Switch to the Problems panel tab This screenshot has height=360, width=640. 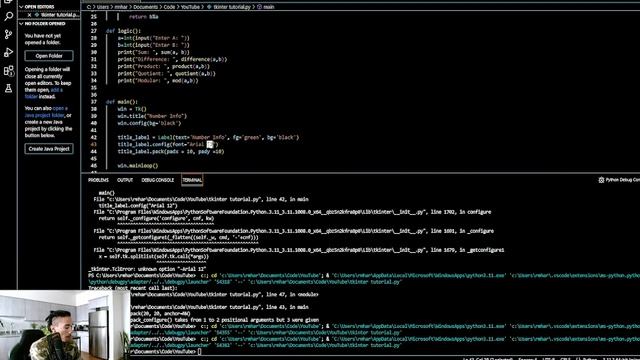(x=98, y=180)
